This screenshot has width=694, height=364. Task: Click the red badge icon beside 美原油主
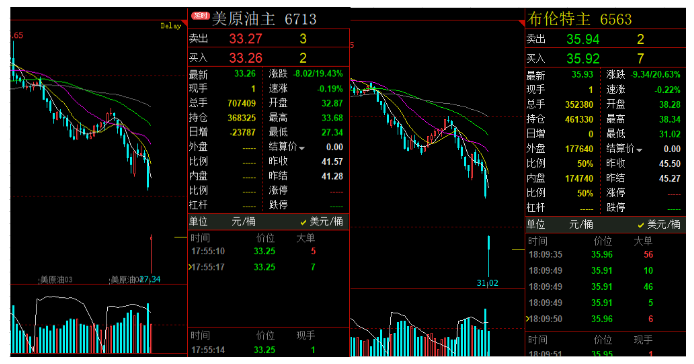pos(200,16)
